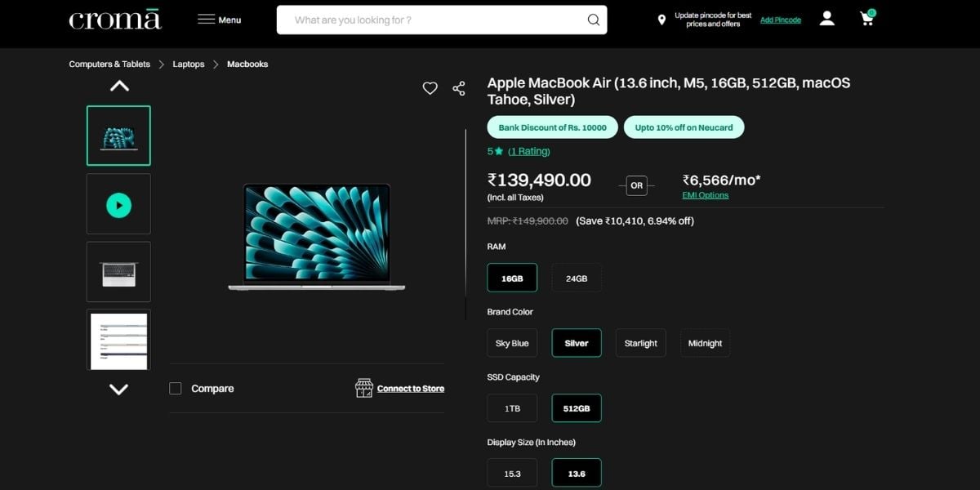Select 1TB SSD capacity
This screenshot has width=980, height=490.
point(512,408)
